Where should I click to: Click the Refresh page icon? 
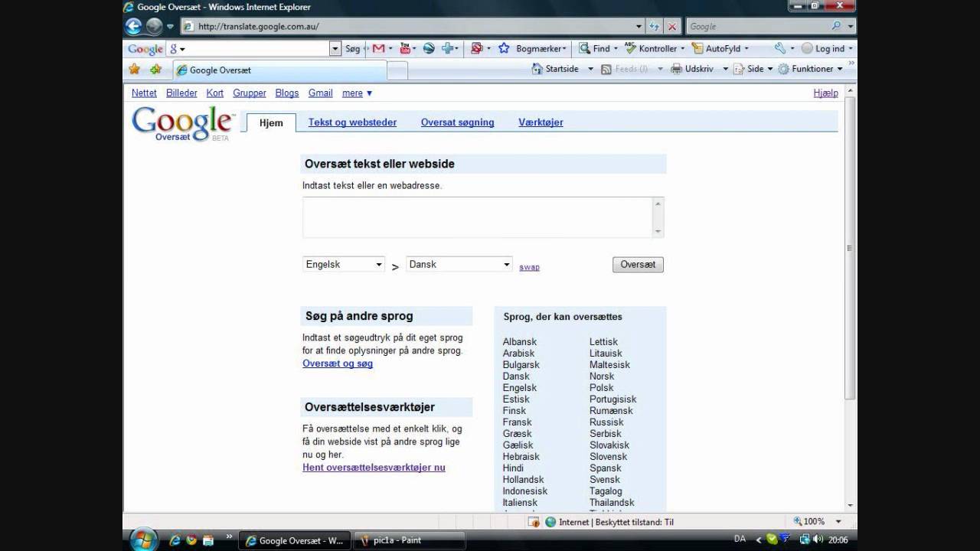655,26
